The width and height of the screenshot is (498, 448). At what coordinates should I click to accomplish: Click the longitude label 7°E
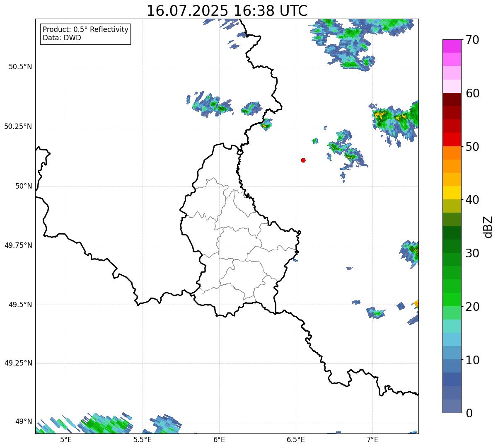click(x=372, y=440)
